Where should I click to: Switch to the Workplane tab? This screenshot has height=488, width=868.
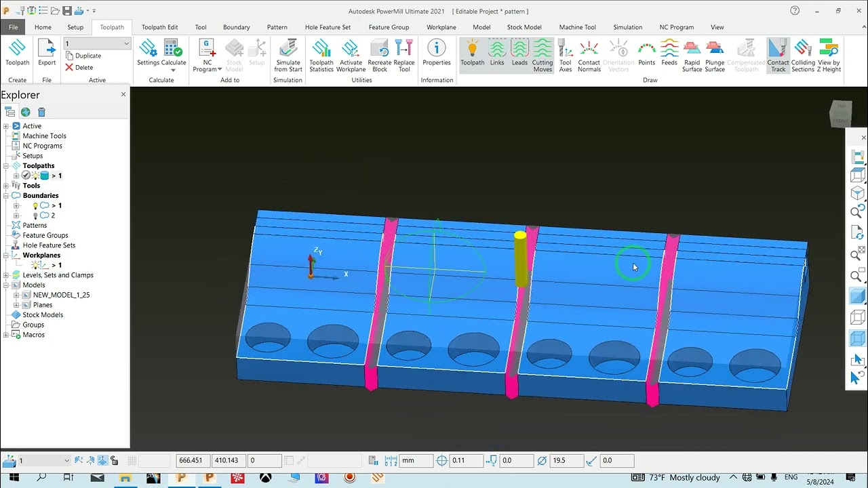pos(441,27)
